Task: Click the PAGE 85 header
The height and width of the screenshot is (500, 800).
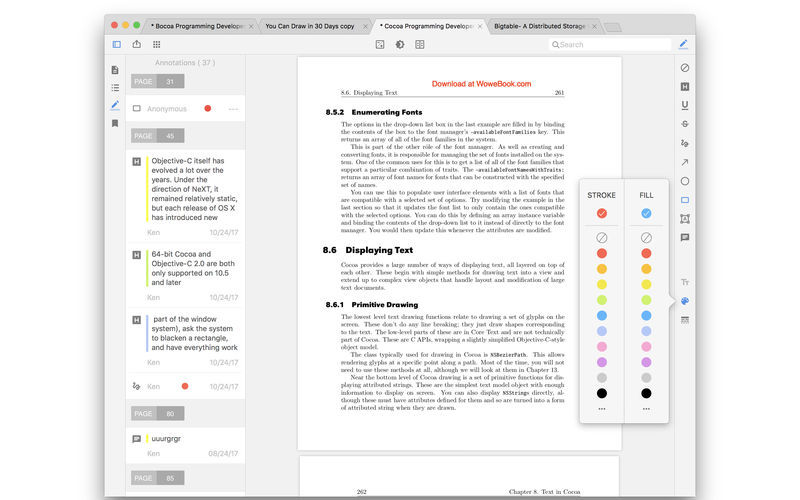Action: click(x=158, y=478)
